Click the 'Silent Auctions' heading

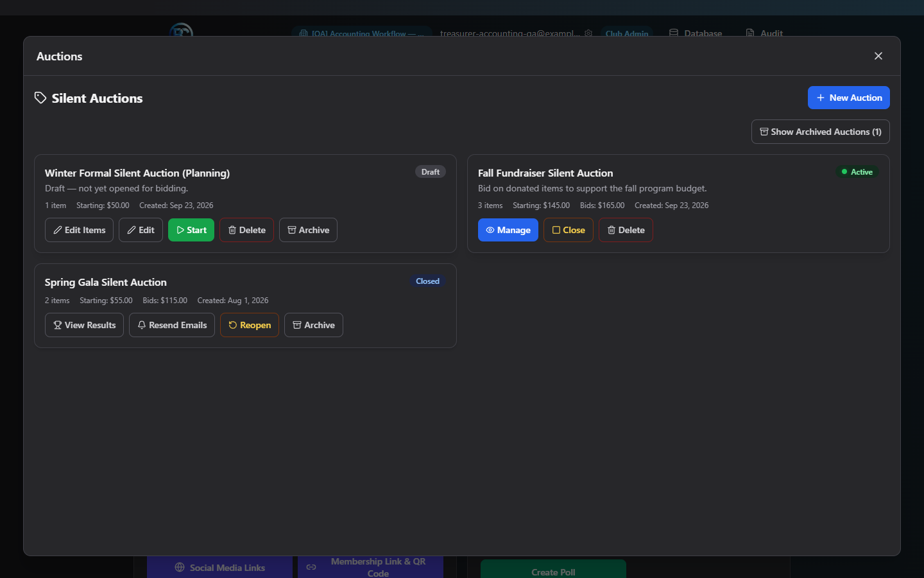tap(97, 98)
